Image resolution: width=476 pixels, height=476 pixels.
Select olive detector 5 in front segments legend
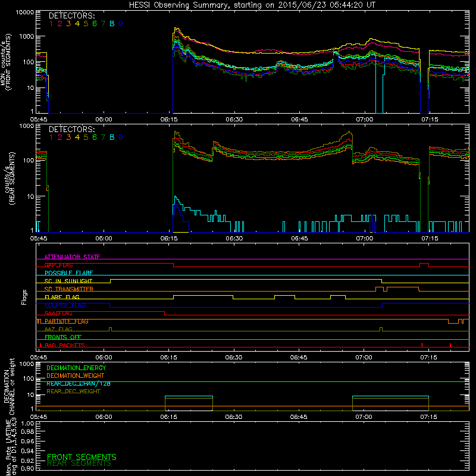click(x=86, y=23)
